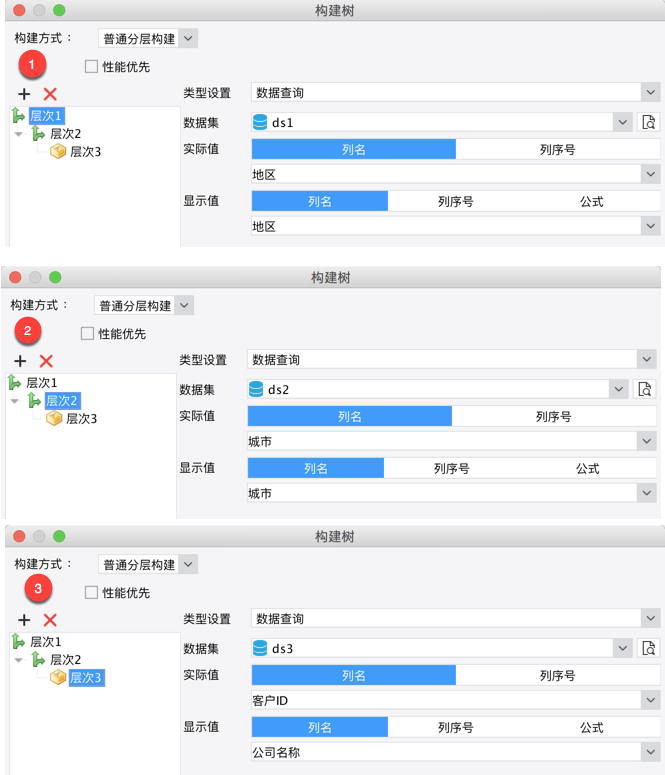Check 性能优先 checkbox beside badge 3

pos(92,593)
